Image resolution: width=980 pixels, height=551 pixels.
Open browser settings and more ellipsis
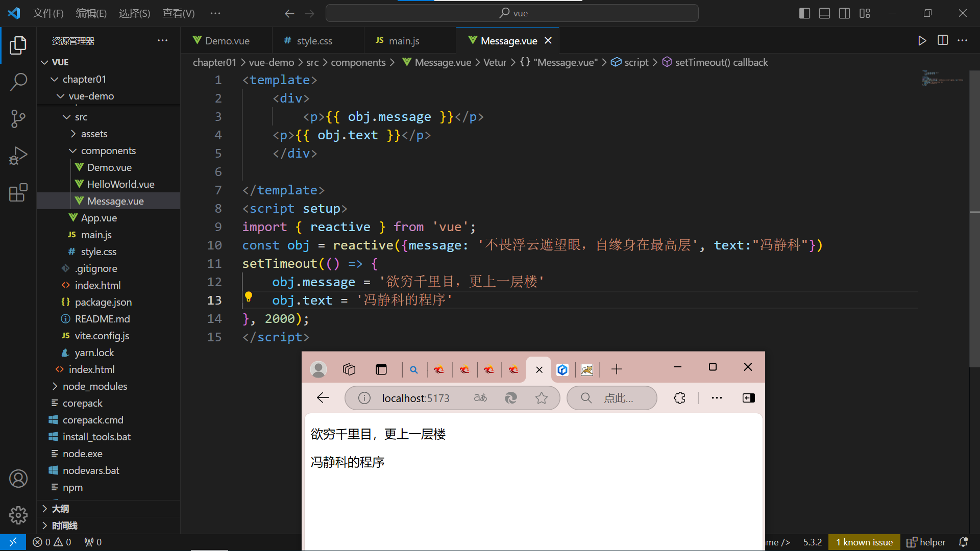tap(717, 398)
